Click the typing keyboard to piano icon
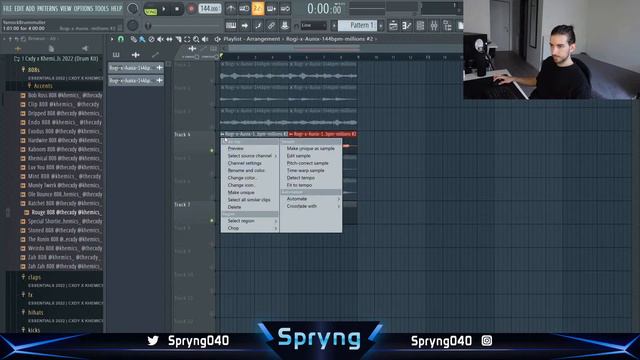640x360 pixels. 231,26
